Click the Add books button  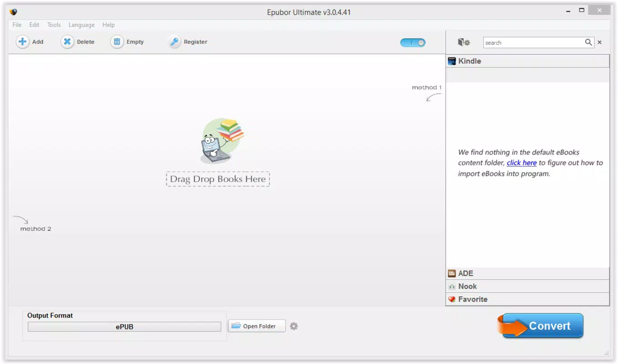30,42
